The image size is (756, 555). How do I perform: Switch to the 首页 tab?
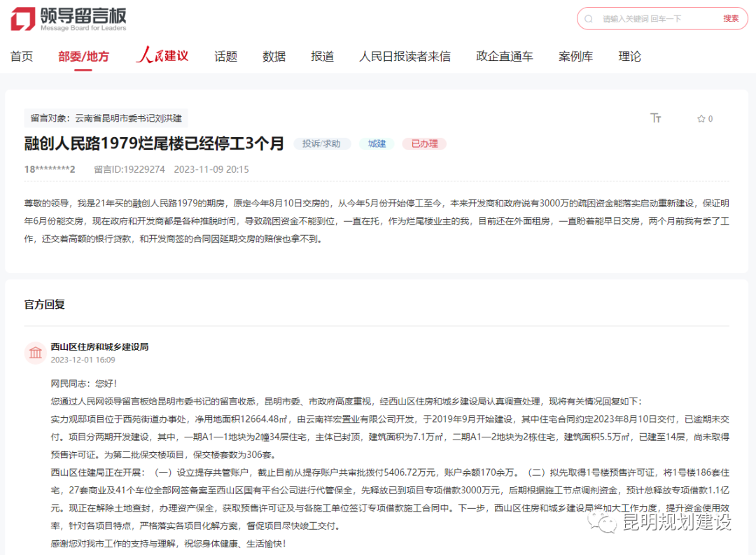click(x=21, y=56)
